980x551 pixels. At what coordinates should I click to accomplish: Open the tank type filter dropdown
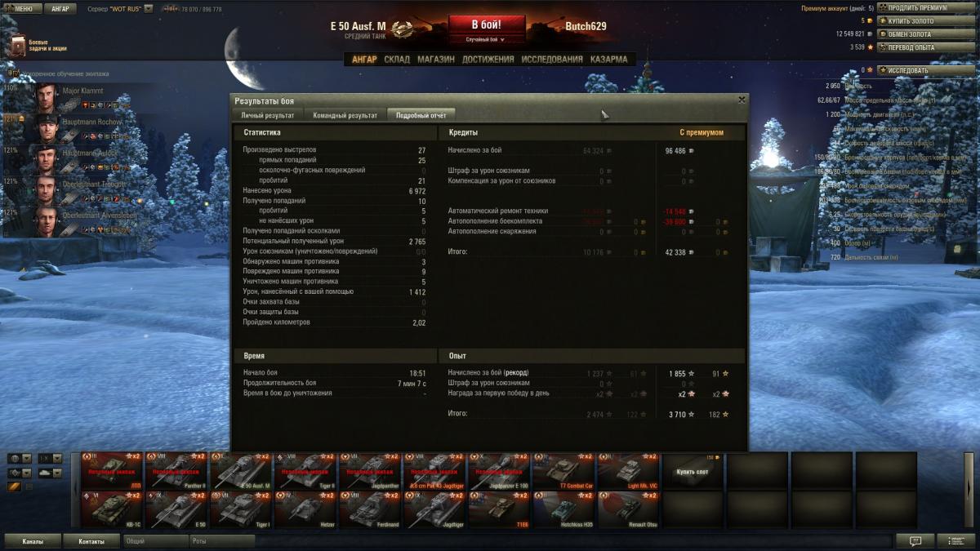[49, 473]
